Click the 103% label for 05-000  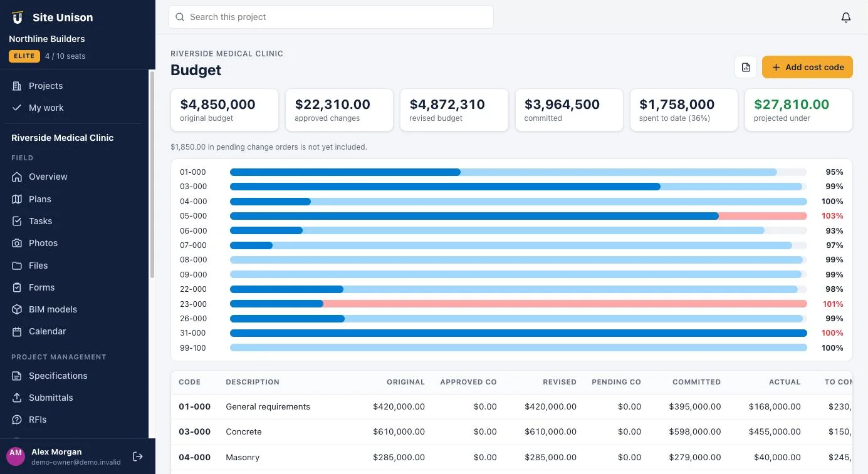(x=832, y=216)
